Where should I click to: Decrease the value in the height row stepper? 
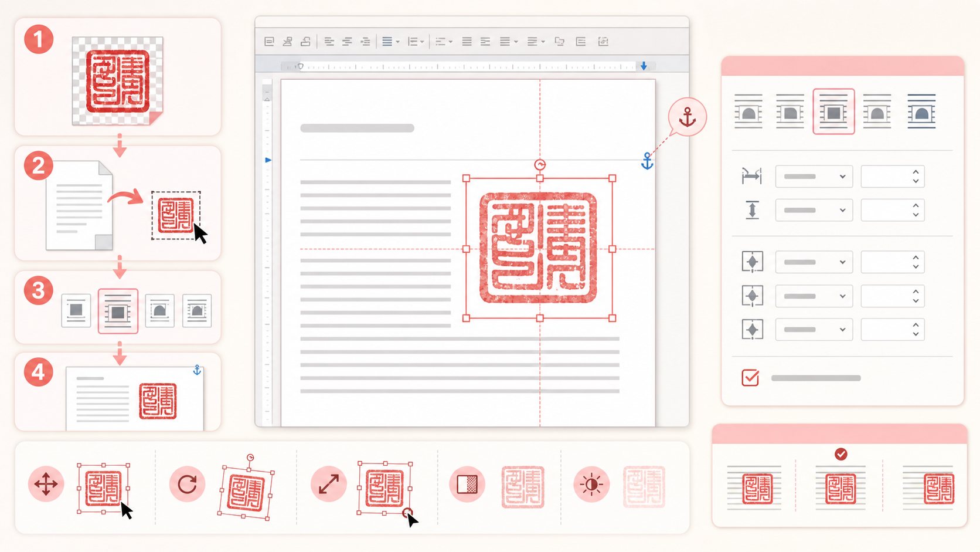(916, 215)
